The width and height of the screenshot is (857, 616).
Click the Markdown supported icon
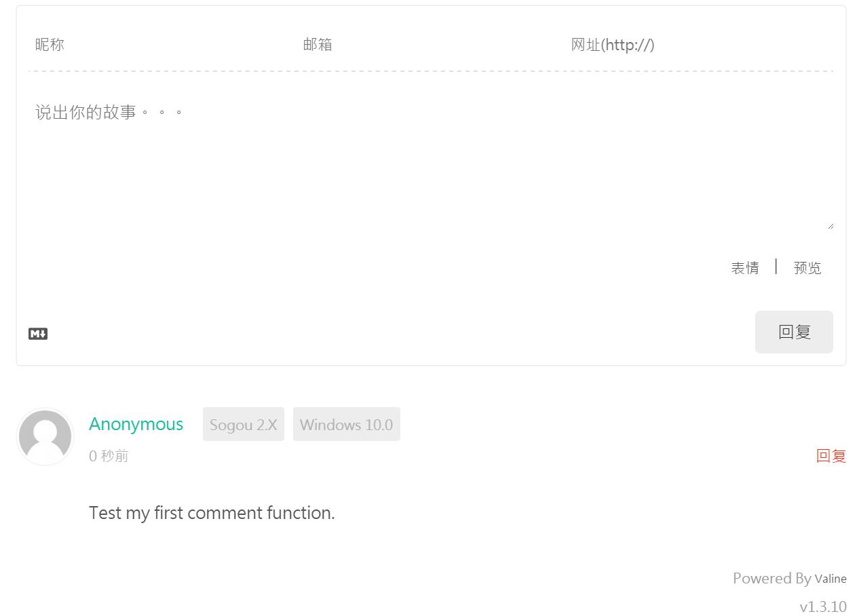coord(38,334)
